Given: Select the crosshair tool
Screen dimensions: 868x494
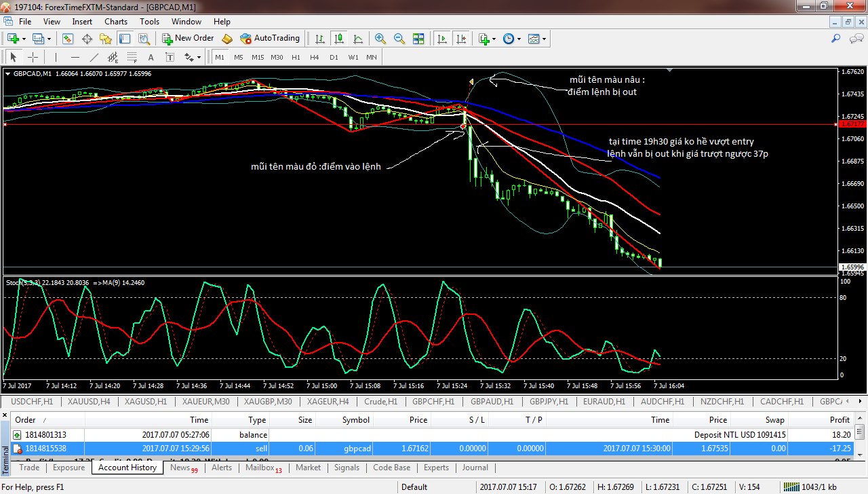Looking at the screenshot, I should click(33, 57).
